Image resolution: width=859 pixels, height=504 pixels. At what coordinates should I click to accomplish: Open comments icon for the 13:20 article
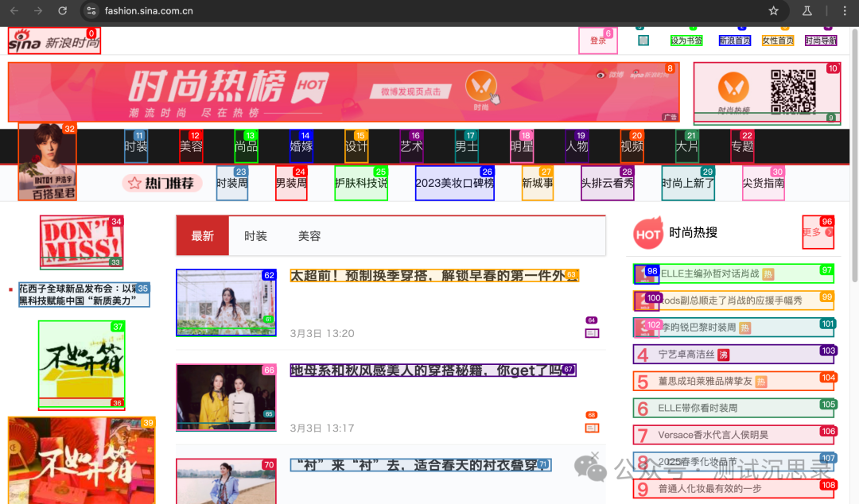pos(593,333)
